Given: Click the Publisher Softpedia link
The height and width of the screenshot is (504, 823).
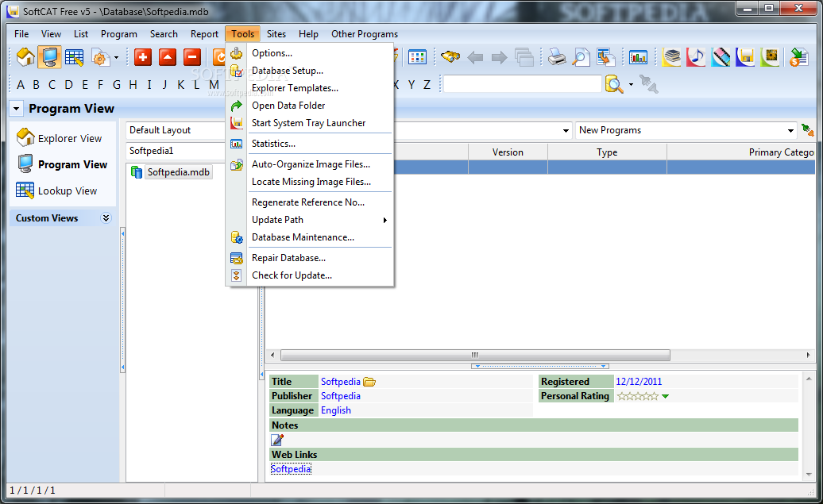Looking at the screenshot, I should click(341, 396).
